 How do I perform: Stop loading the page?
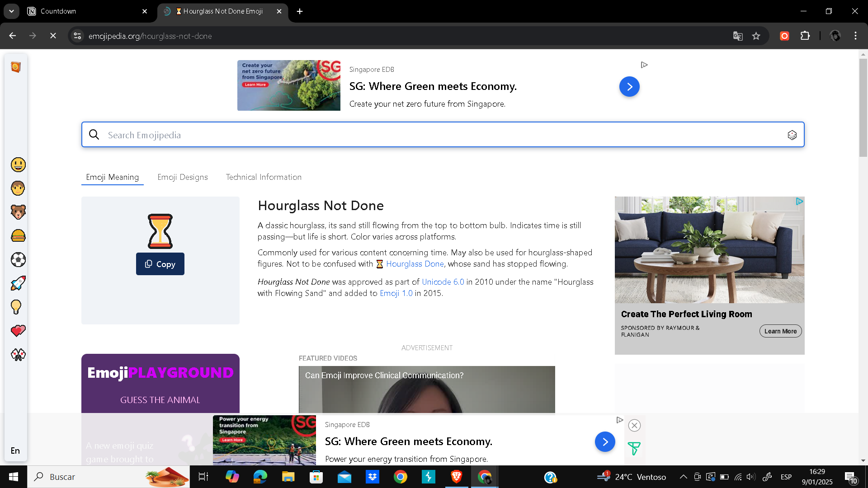tap(53, 36)
